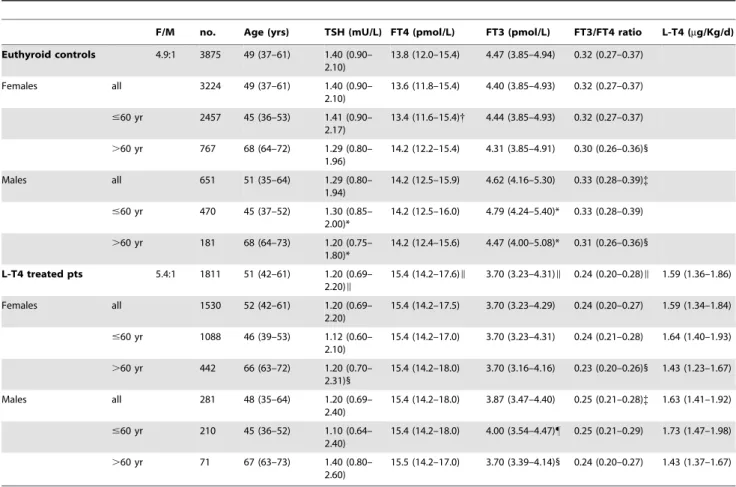This screenshot has width=736, height=487.
Task: Select the L-T4 (µg/Kg/d) column header
Action: tap(698, 32)
